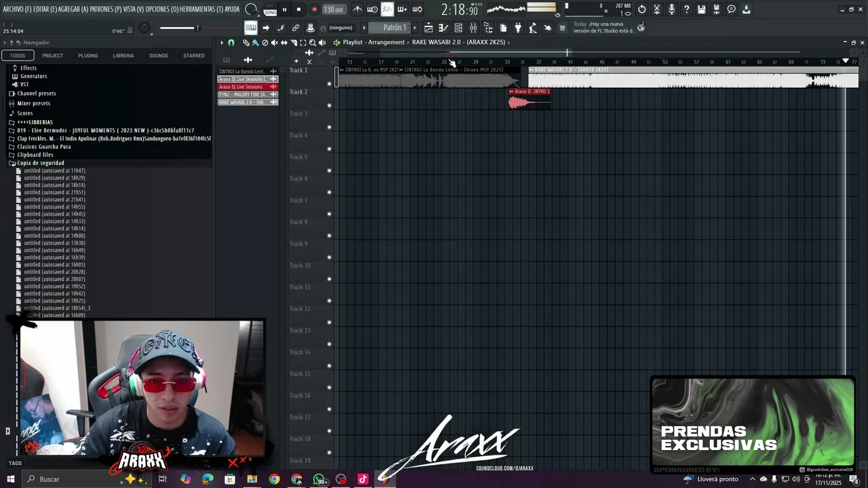This screenshot has height=488, width=868.
Task: Open the AGREGAR (A) menu
Action: click(x=74, y=9)
